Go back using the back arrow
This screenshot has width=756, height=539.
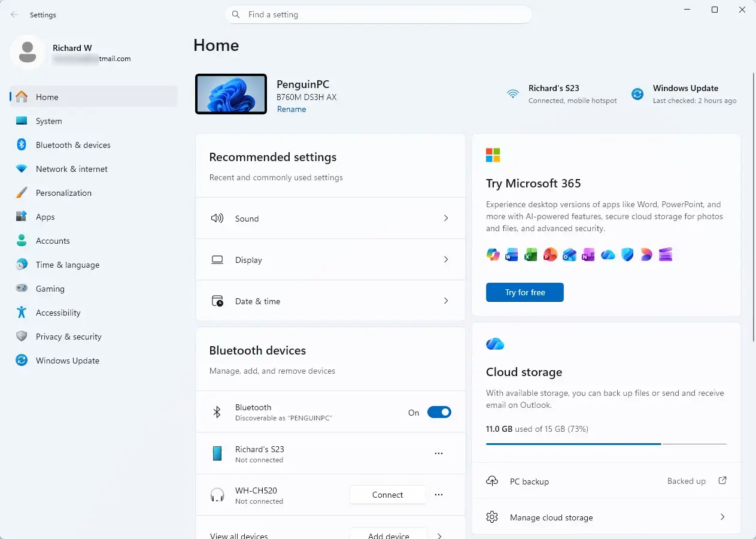tap(14, 14)
